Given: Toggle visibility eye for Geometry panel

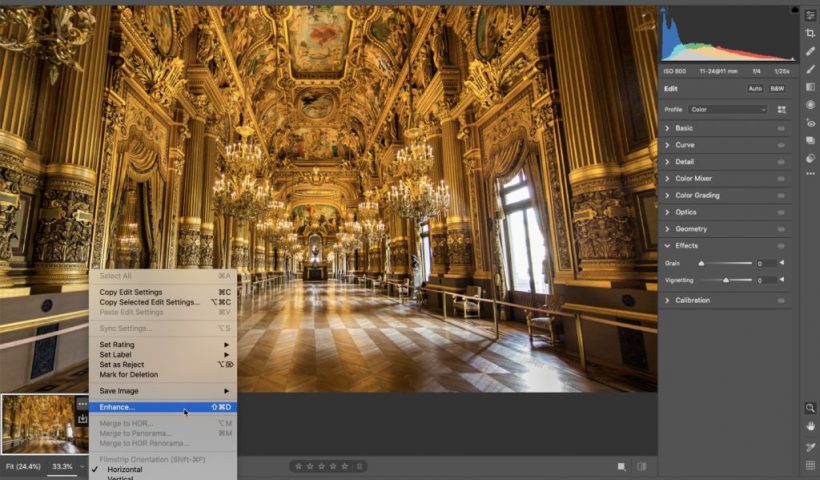Looking at the screenshot, I should 781,229.
